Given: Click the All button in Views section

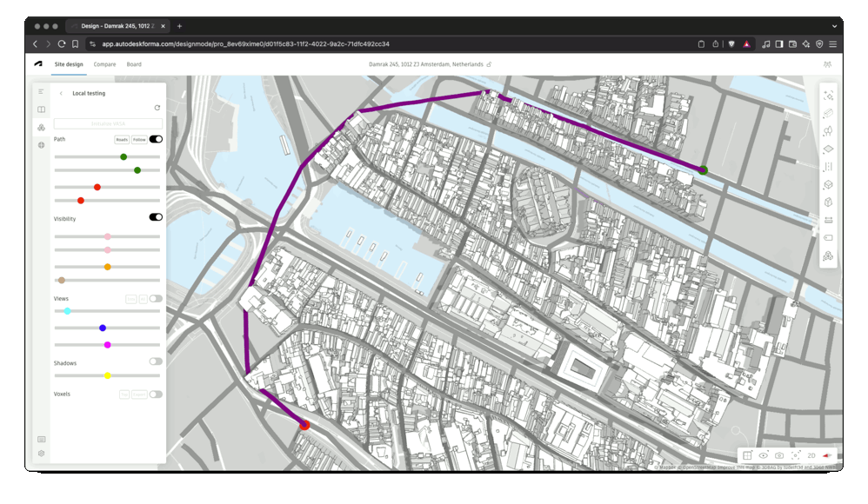Looking at the screenshot, I should (x=143, y=299).
